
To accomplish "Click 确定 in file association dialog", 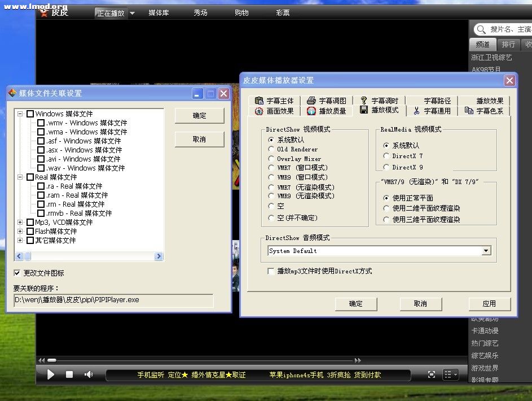I will tap(199, 116).
